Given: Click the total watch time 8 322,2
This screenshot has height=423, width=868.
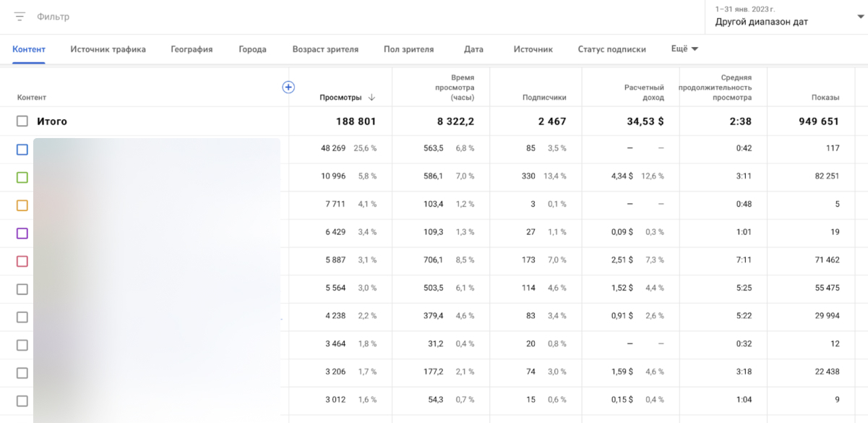Looking at the screenshot, I should click(x=455, y=121).
